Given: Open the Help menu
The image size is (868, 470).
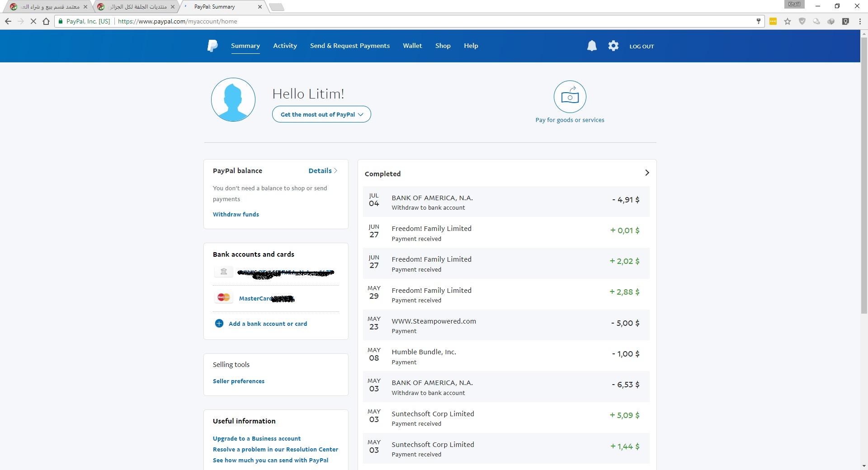Looking at the screenshot, I should (x=471, y=46).
